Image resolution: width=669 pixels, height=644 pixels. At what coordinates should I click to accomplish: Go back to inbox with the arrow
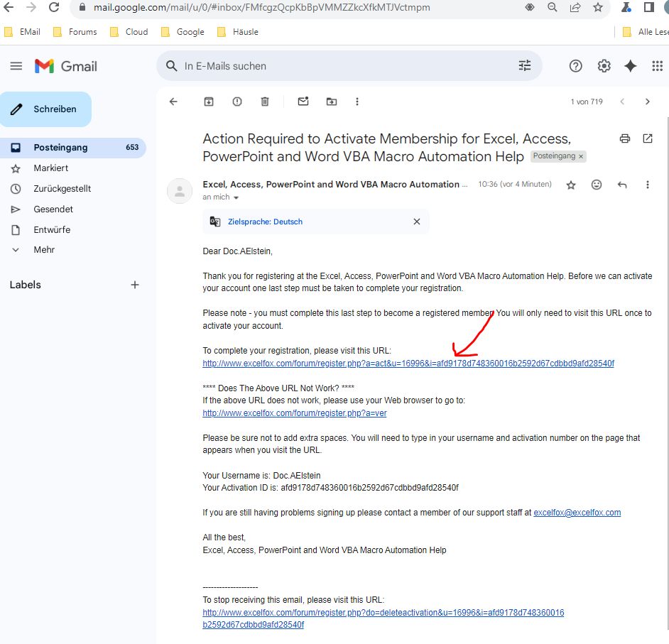[173, 102]
